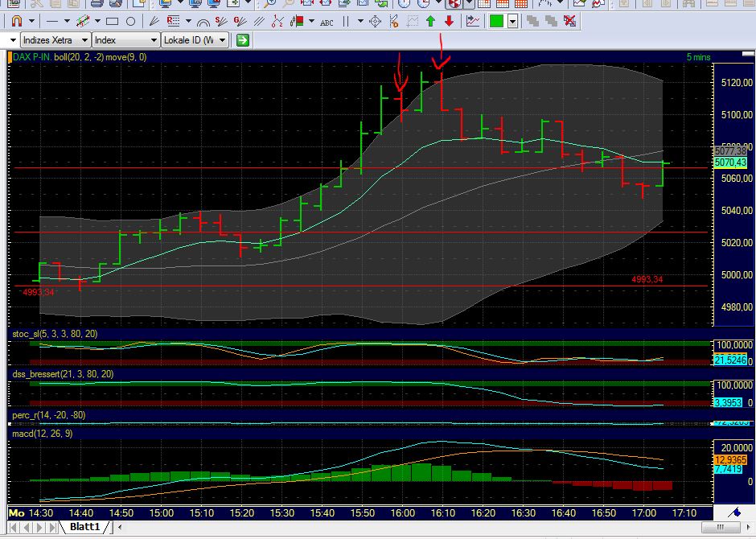Expand the Index dropdown list
The width and height of the screenshot is (756, 539).
click(154, 39)
